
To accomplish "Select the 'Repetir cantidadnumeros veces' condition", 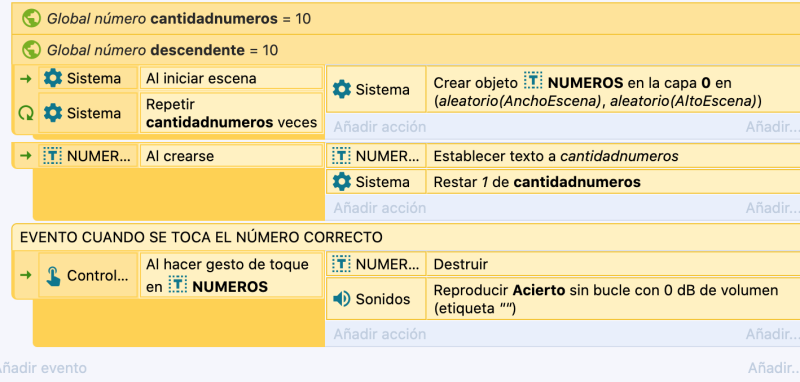I will (231, 113).
